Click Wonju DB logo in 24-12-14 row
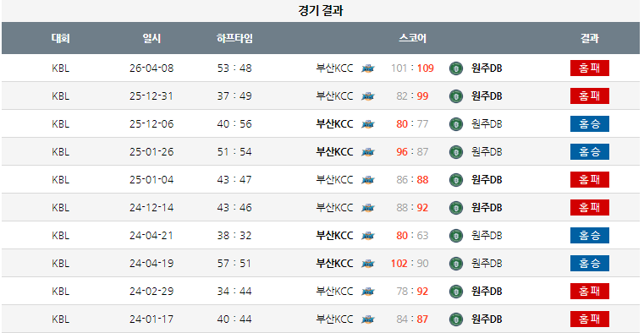 (456, 208)
